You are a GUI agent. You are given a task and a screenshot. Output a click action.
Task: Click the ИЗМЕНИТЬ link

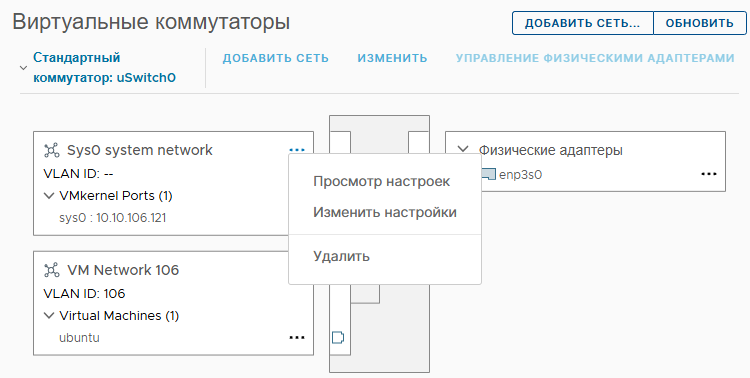pos(392,58)
